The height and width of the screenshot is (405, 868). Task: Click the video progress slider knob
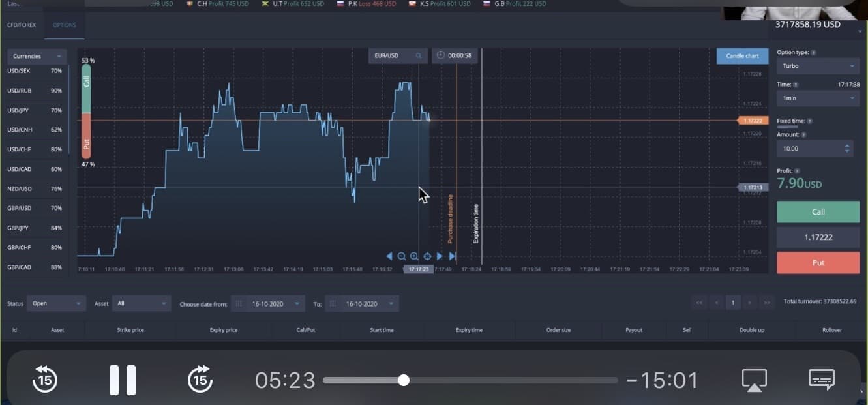point(404,380)
